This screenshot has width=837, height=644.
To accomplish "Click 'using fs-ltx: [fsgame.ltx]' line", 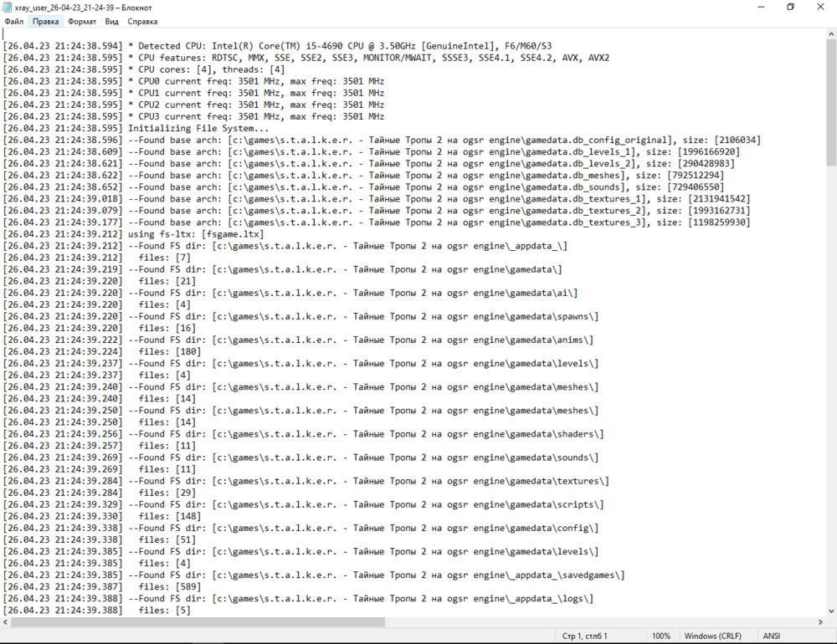I will [x=133, y=233].
